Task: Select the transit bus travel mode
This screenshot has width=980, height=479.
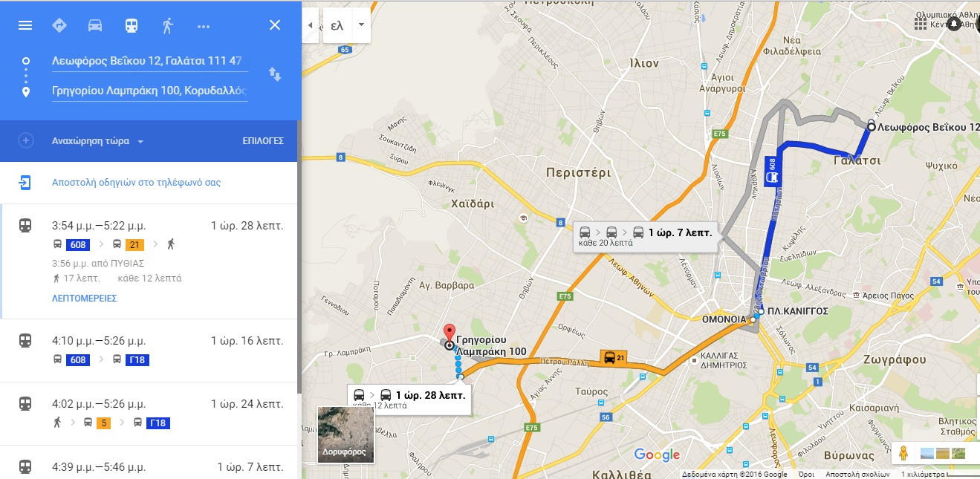Action: tap(132, 25)
